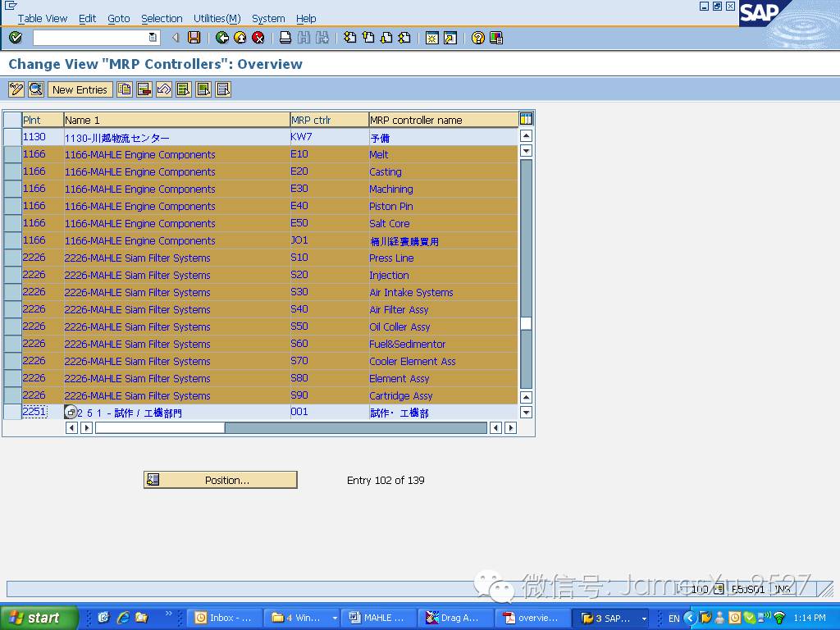This screenshot has height=630, width=840.
Task: Open Help with the question mark icon
Action: click(478, 38)
